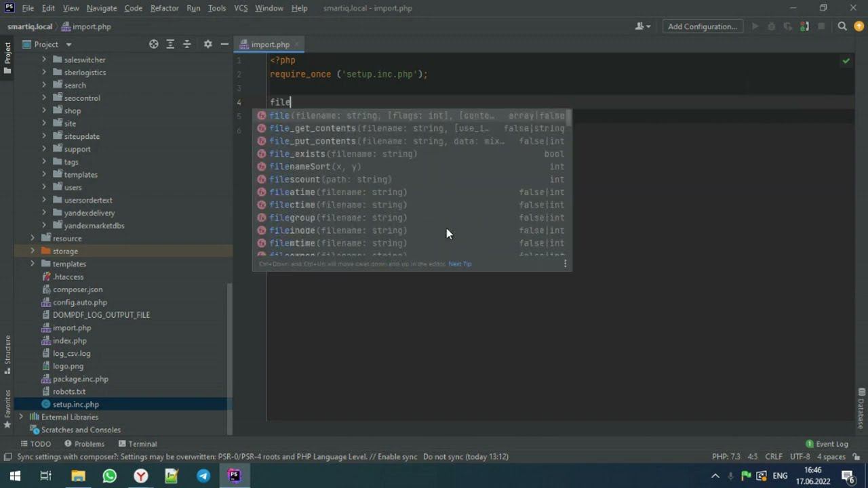
Task: Click tool window quick access icon
Action: tap(7, 457)
